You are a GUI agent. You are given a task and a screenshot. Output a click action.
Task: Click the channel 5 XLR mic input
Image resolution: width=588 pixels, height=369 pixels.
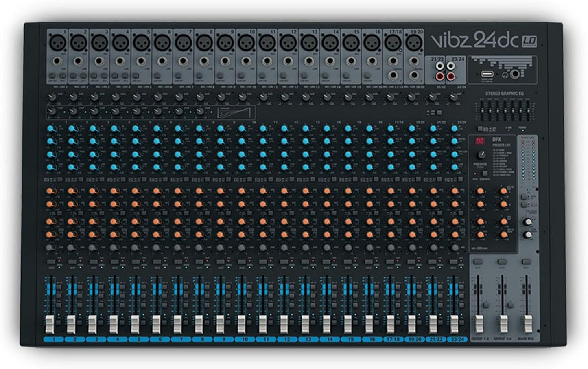141,42
